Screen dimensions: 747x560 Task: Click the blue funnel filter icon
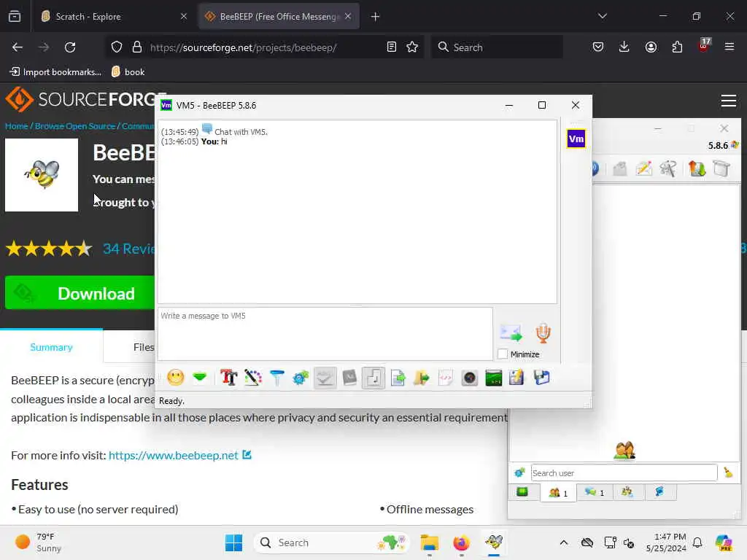[276, 378]
